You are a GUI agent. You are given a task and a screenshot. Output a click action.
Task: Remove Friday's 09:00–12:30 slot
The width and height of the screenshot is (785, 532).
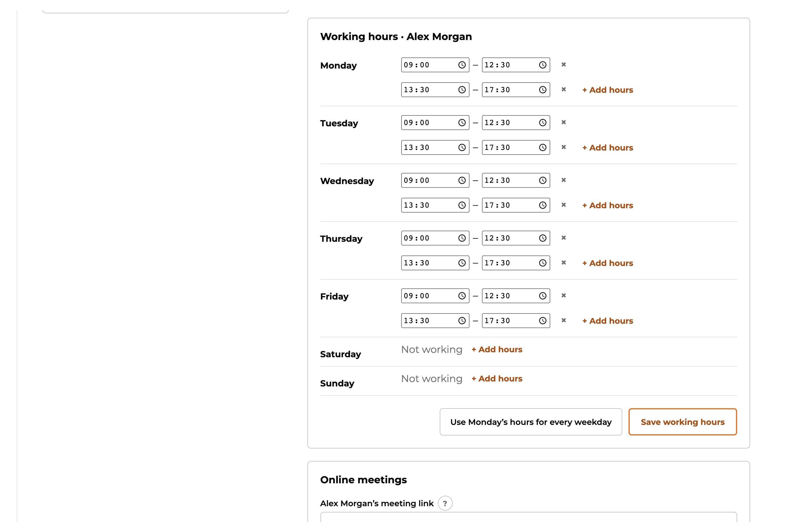pos(563,295)
